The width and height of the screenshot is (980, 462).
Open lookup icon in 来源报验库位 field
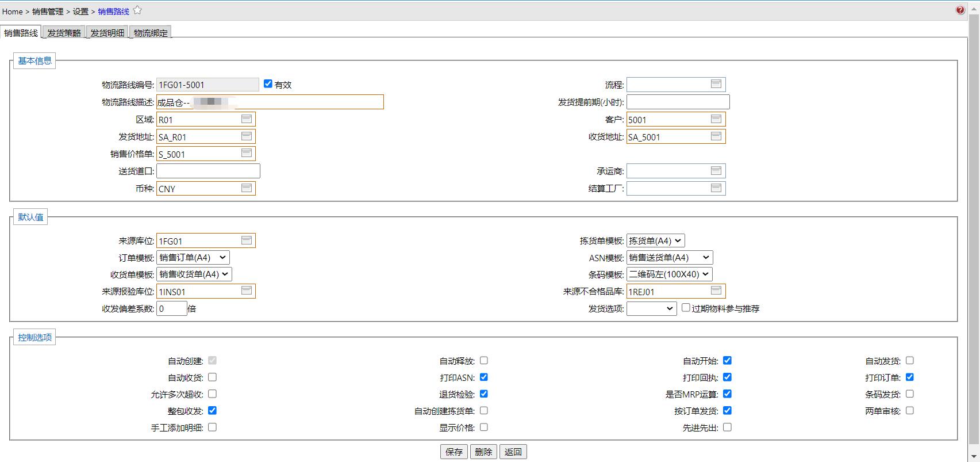click(247, 291)
